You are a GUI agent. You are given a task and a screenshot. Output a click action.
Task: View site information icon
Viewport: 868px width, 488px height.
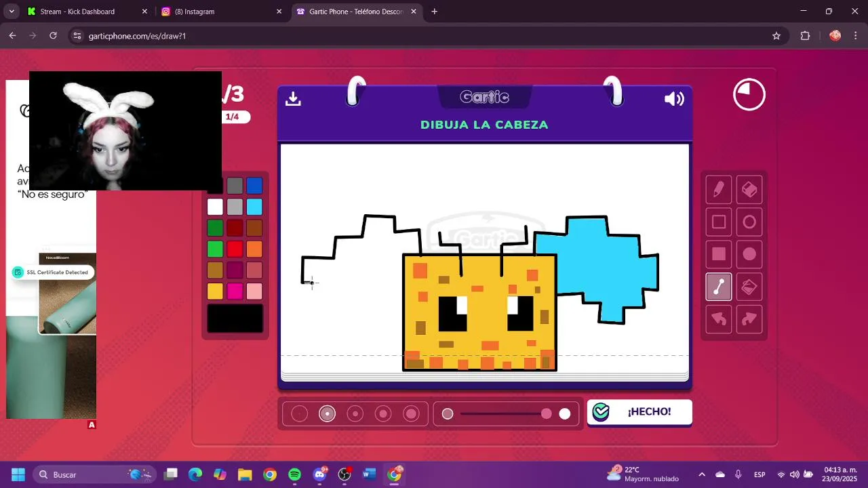tap(77, 36)
